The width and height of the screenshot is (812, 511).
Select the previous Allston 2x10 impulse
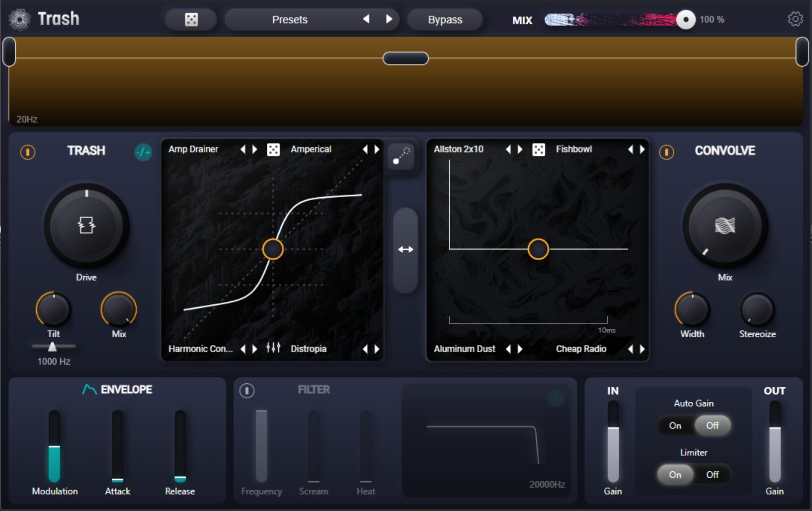508,149
